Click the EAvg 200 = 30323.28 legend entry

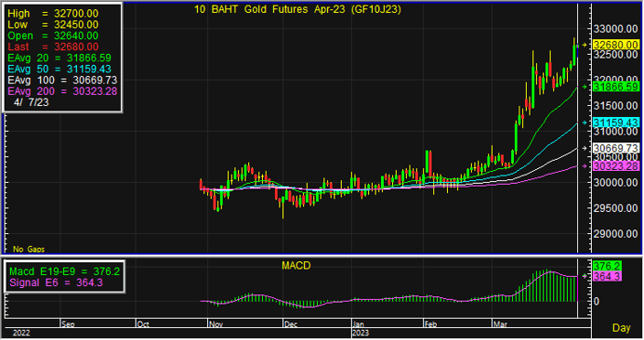click(62, 92)
